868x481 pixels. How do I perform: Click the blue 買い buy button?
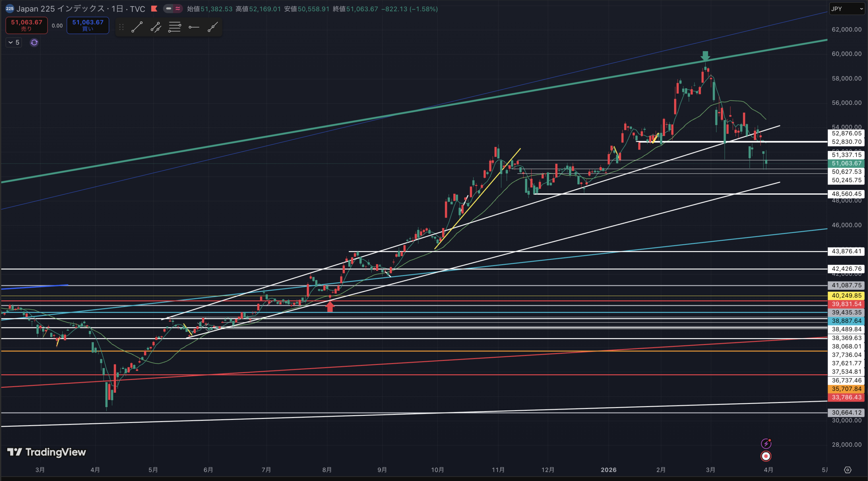88,25
